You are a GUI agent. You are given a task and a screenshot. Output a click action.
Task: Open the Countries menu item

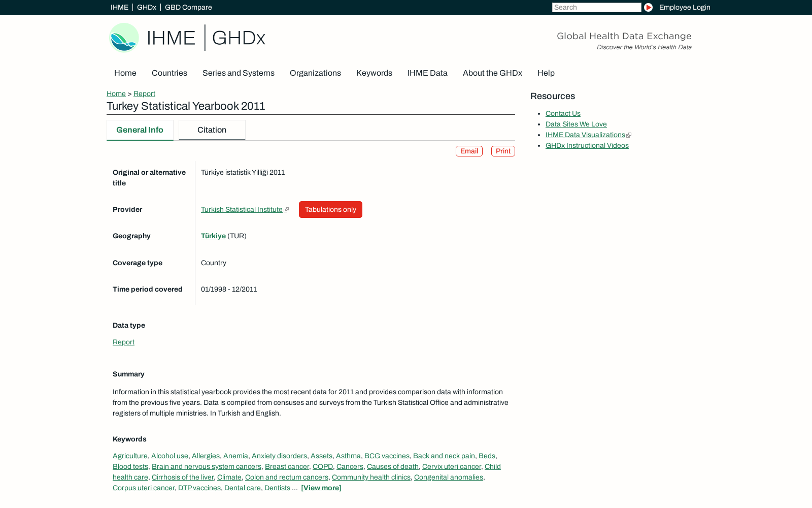click(x=170, y=73)
